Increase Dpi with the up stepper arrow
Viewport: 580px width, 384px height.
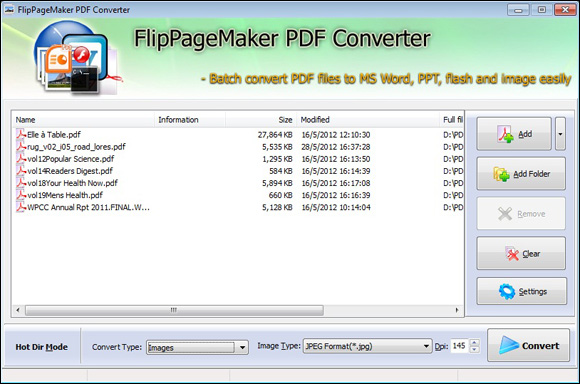[474, 343]
